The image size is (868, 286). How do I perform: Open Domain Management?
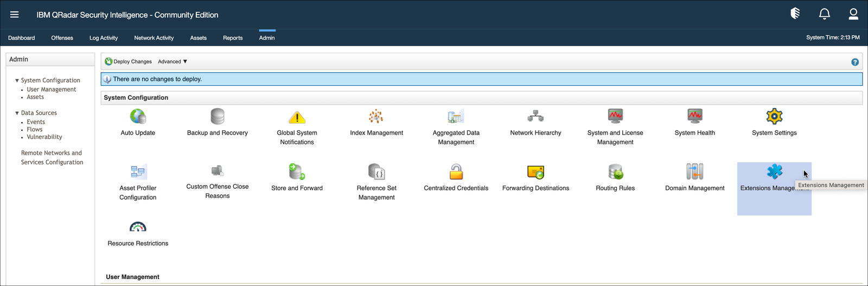(x=695, y=177)
